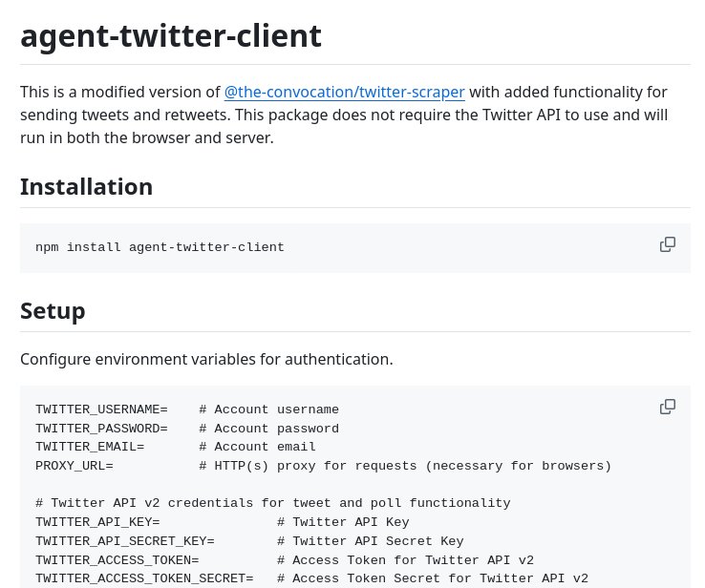Click the '# Account email' comment
Screen dimensions: 705x588
tap(257, 447)
